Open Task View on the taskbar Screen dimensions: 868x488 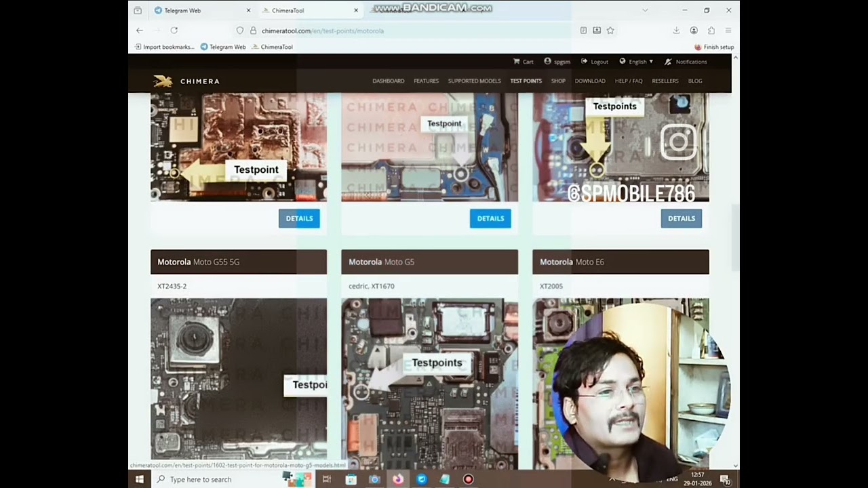327,479
